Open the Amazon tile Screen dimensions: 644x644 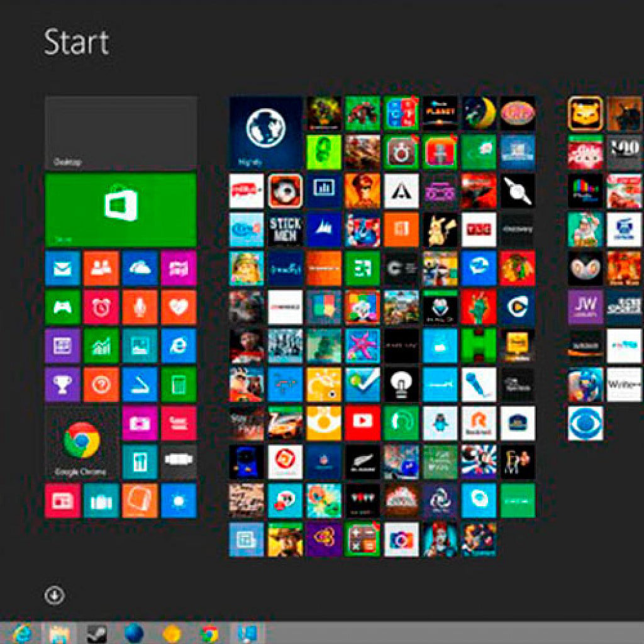[x=586, y=346]
